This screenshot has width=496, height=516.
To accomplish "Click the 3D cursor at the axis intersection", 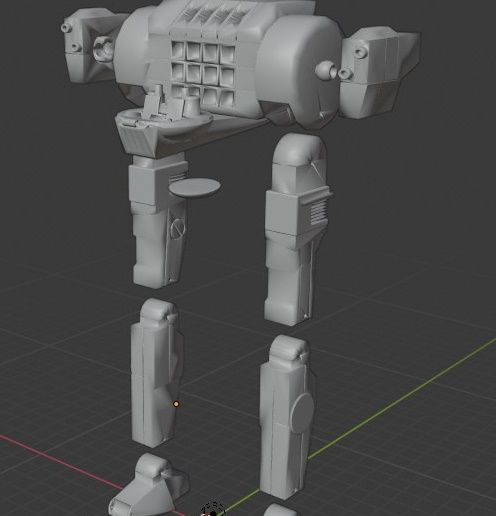I will click(x=214, y=510).
